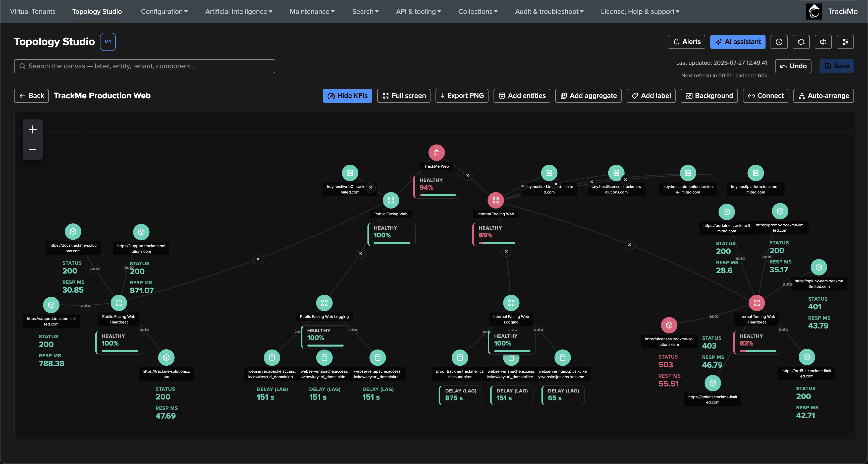Viewport: 868px width, 464px height.
Task: Select the Internal Tooling Web group node
Action: pyautogui.click(x=495, y=200)
